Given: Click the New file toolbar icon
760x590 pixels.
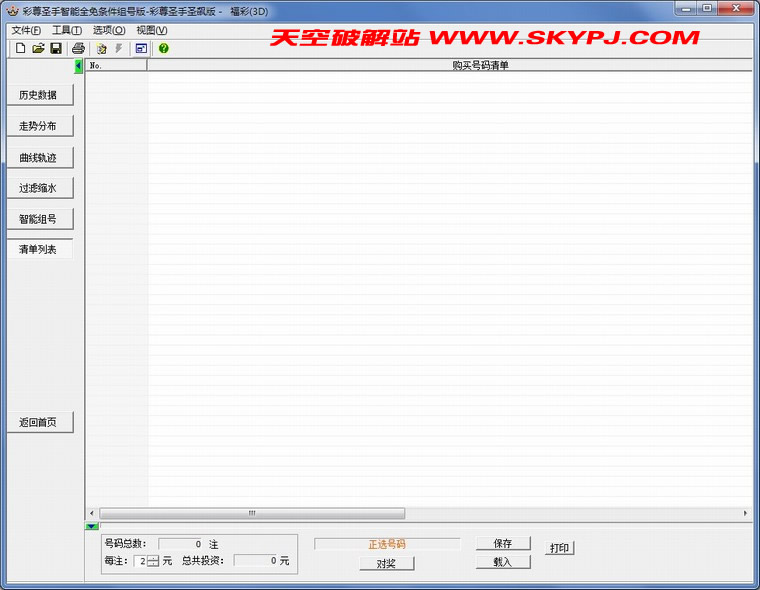Looking at the screenshot, I should pos(20,48).
